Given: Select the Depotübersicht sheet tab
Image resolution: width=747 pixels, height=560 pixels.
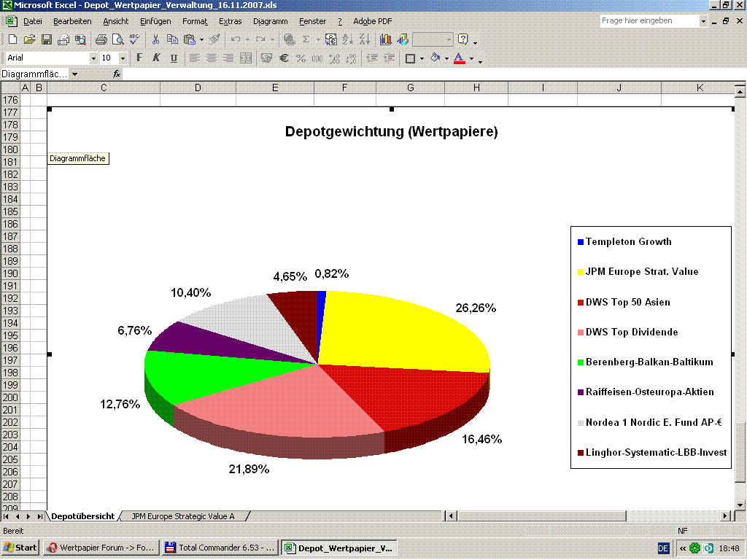Looking at the screenshot, I should (83, 516).
